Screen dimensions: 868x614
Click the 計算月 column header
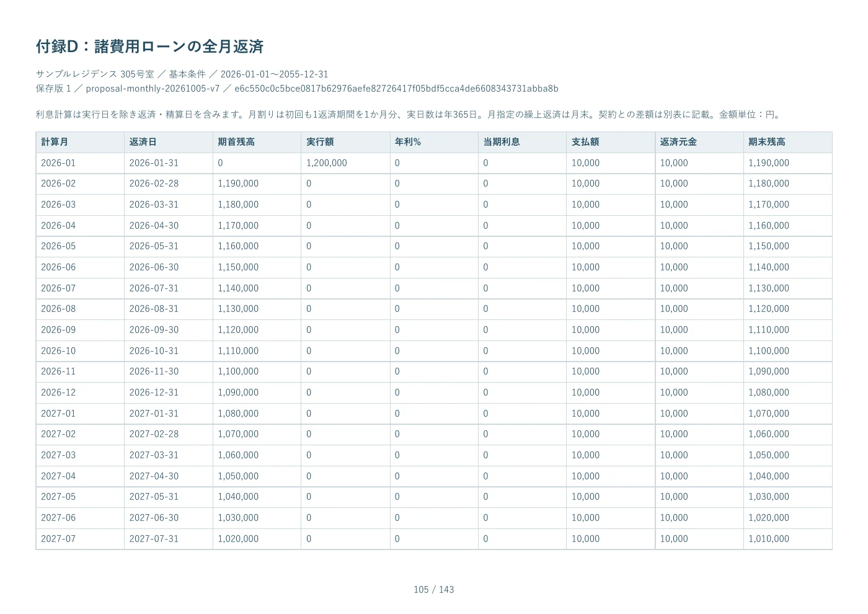(80, 142)
